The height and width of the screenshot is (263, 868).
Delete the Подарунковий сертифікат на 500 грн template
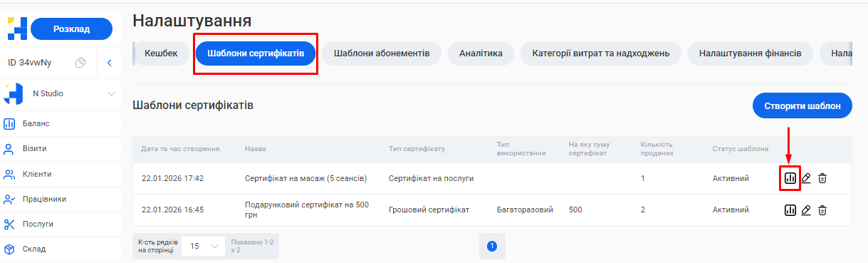[x=822, y=210]
